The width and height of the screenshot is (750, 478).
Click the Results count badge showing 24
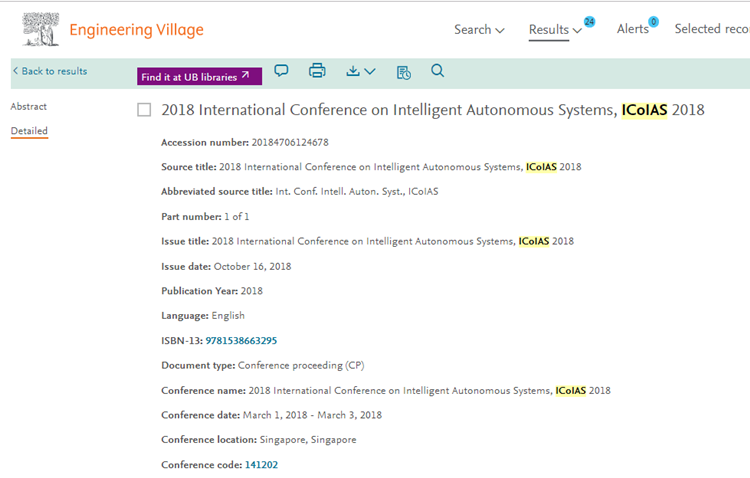click(589, 22)
